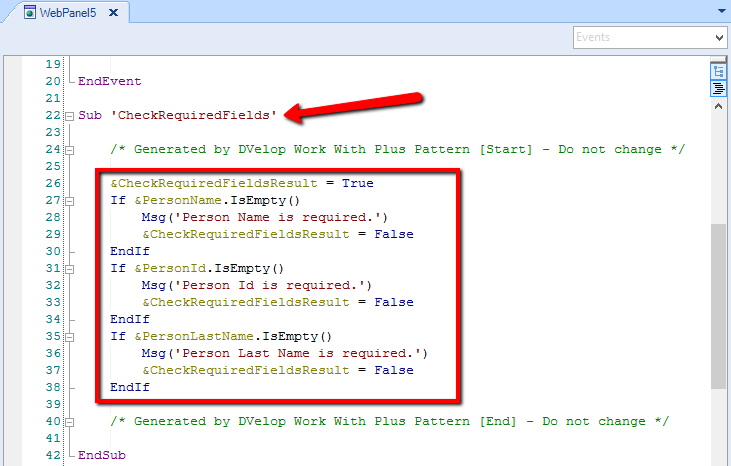
Task: Click &PersonLastName.IsEmpty() condition text
Action: (233, 336)
